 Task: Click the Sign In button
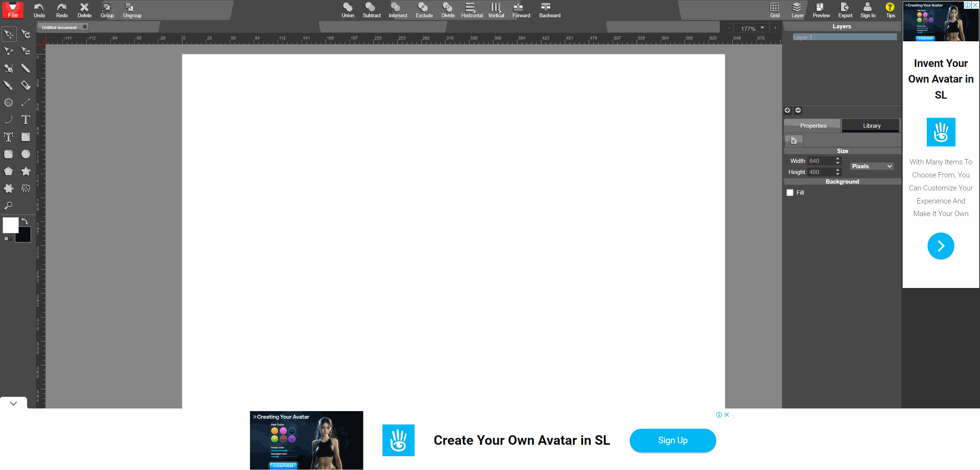tap(867, 10)
